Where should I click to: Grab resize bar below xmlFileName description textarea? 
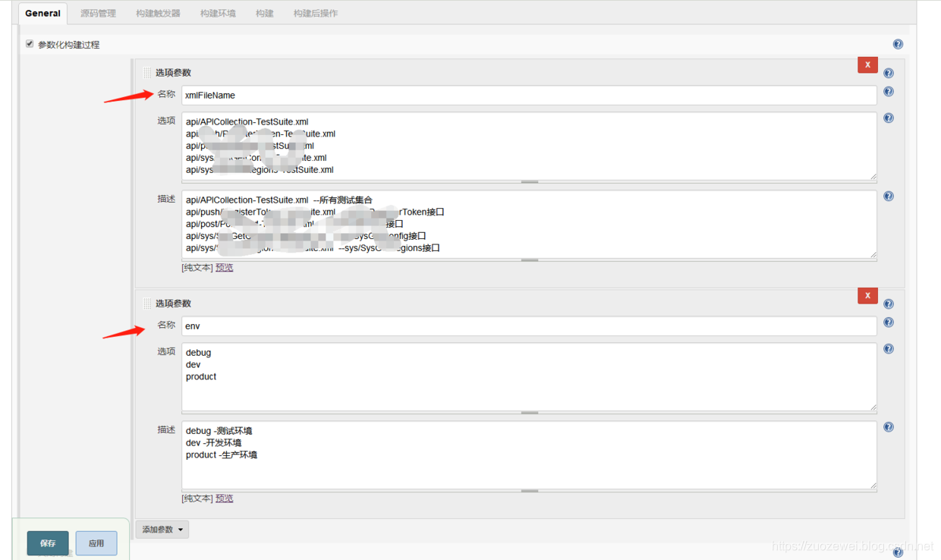529,260
